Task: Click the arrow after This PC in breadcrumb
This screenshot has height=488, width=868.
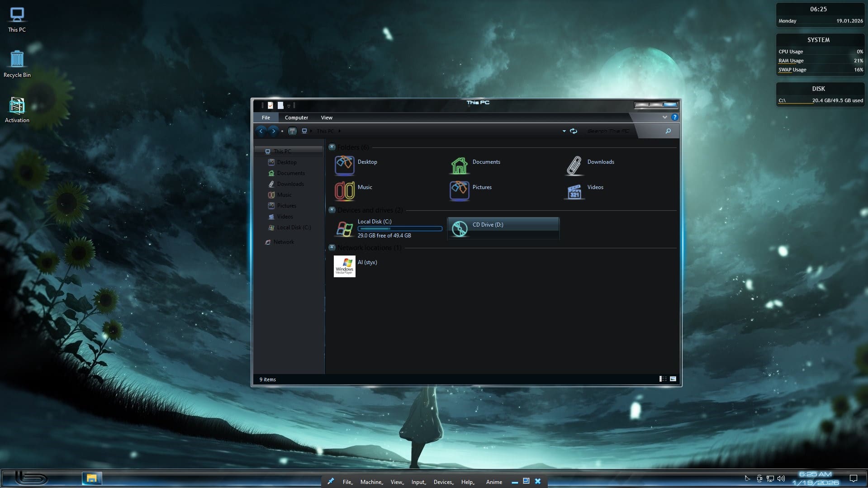Action: tap(340, 131)
